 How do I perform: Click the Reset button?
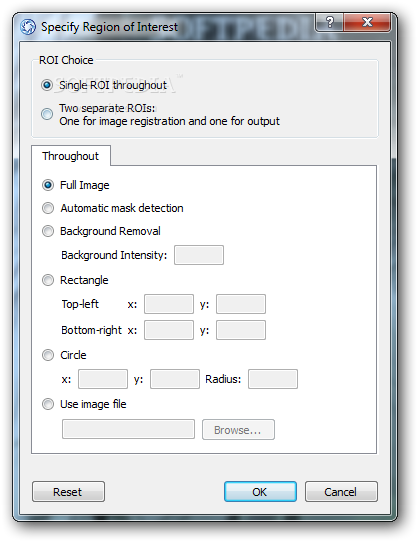(x=68, y=492)
